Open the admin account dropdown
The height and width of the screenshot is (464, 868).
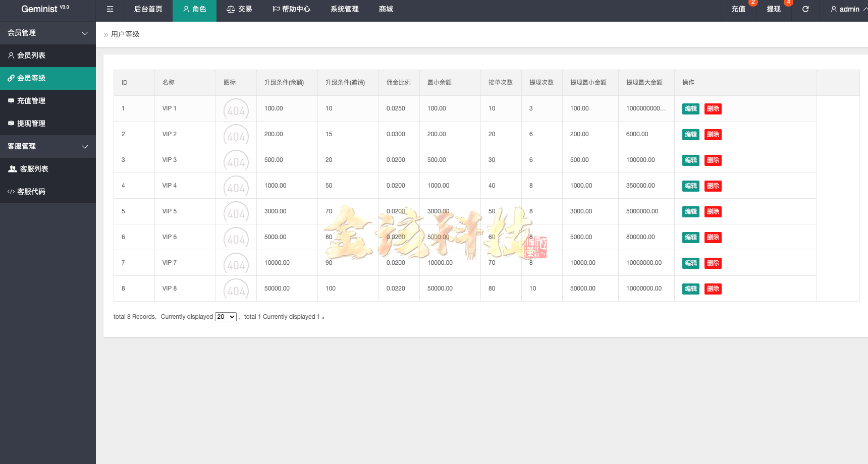pos(845,9)
